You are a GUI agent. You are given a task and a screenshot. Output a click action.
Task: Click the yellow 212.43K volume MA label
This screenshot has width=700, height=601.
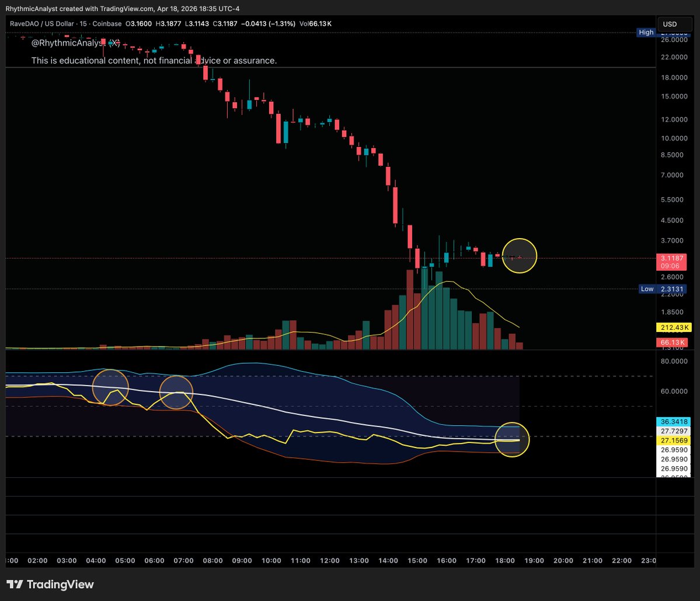(674, 327)
